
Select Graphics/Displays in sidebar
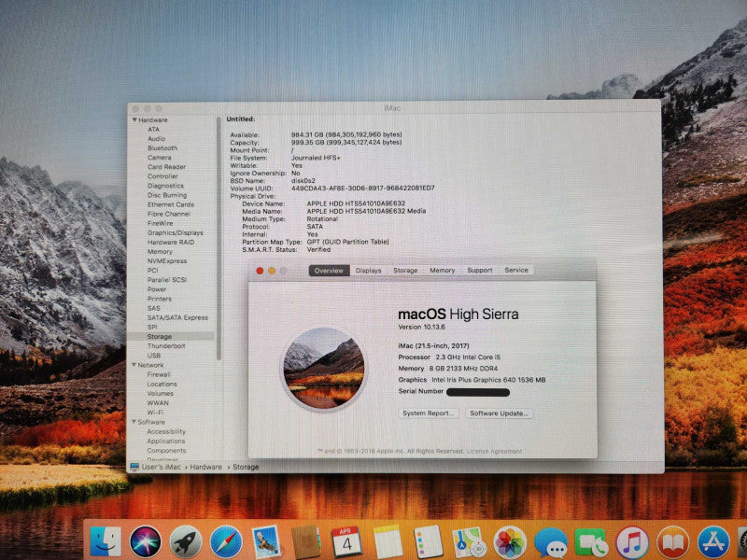point(175,232)
